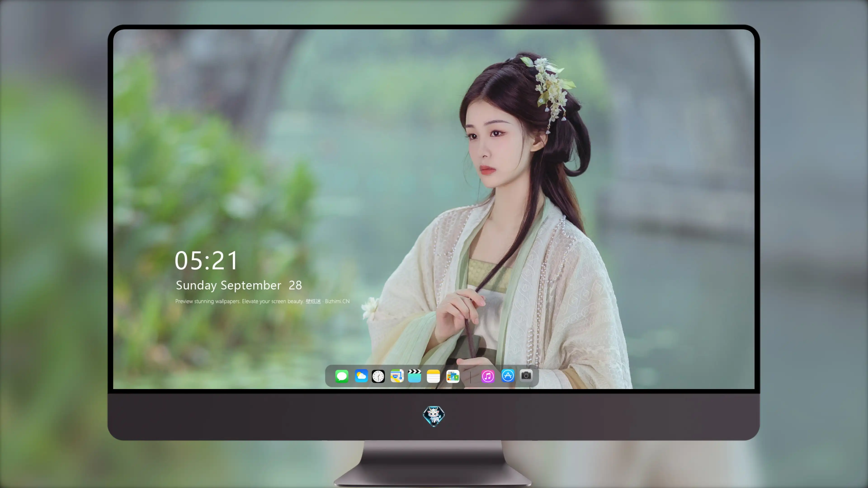Click the Sunday September 28 date text

239,285
